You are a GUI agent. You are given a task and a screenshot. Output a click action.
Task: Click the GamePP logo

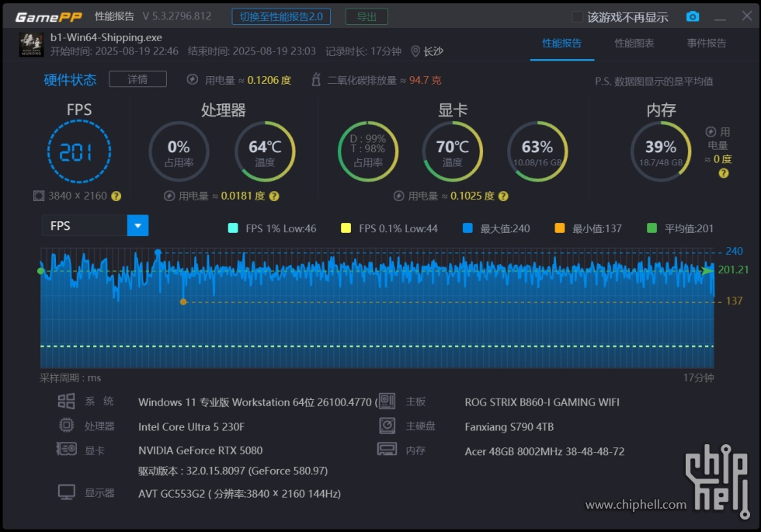tap(48, 17)
